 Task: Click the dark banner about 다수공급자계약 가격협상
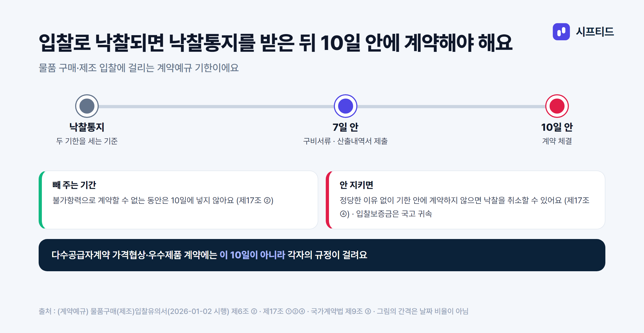pyautogui.click(x=322, y=255)
